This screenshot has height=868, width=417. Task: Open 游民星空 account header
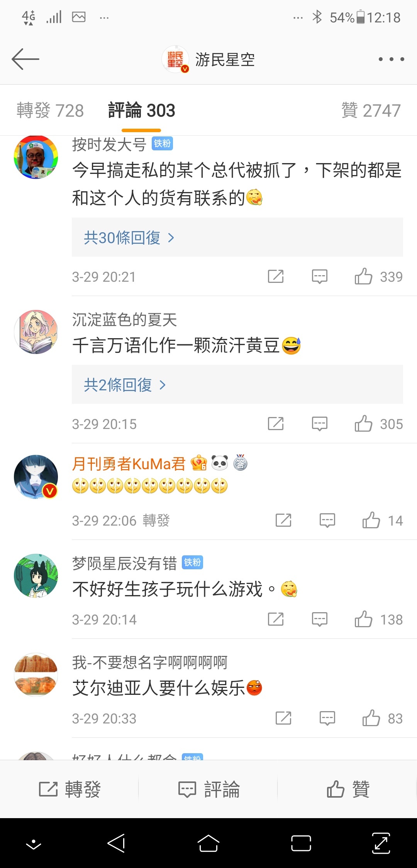coord(208,59)
